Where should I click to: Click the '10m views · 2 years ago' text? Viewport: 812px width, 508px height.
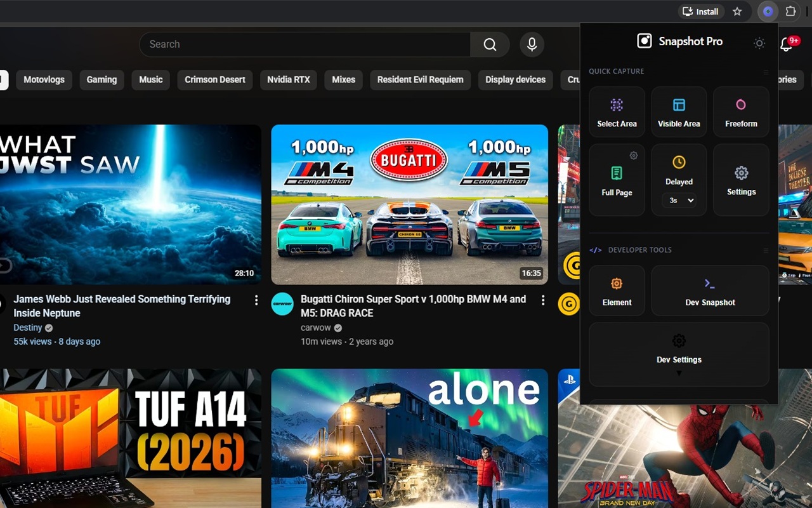point(347,342)
